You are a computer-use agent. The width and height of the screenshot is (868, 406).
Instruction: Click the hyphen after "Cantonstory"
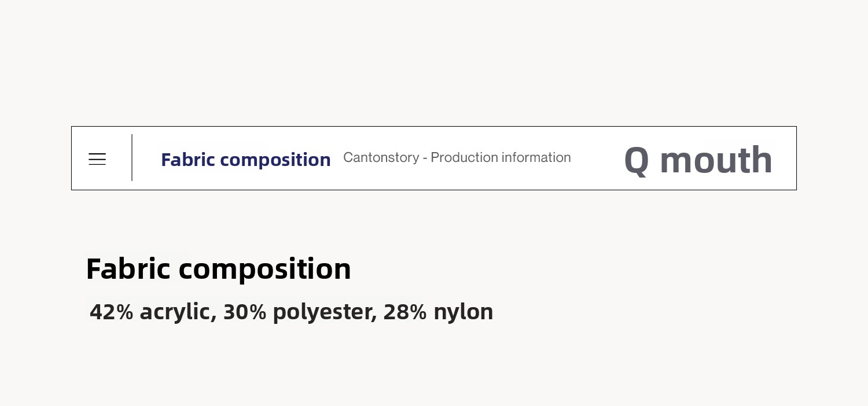pos(425,158)
